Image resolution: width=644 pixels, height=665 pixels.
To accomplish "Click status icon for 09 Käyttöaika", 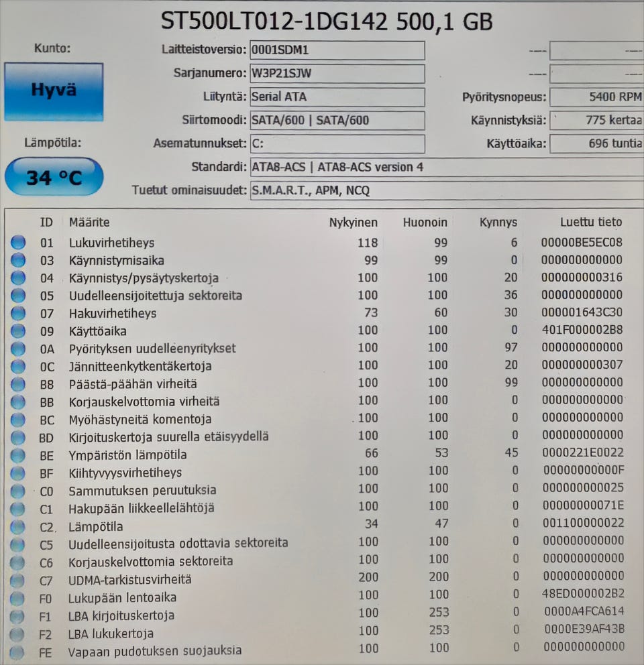I will [18, 330].
